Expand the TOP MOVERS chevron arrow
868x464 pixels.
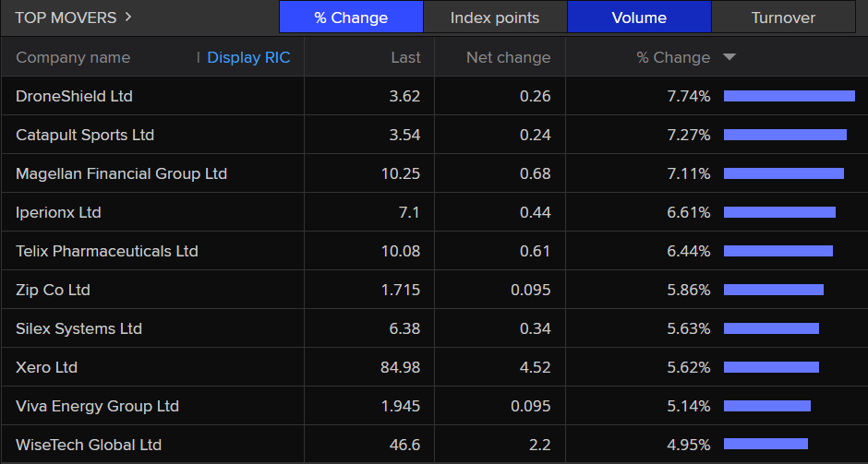(128, 17)
